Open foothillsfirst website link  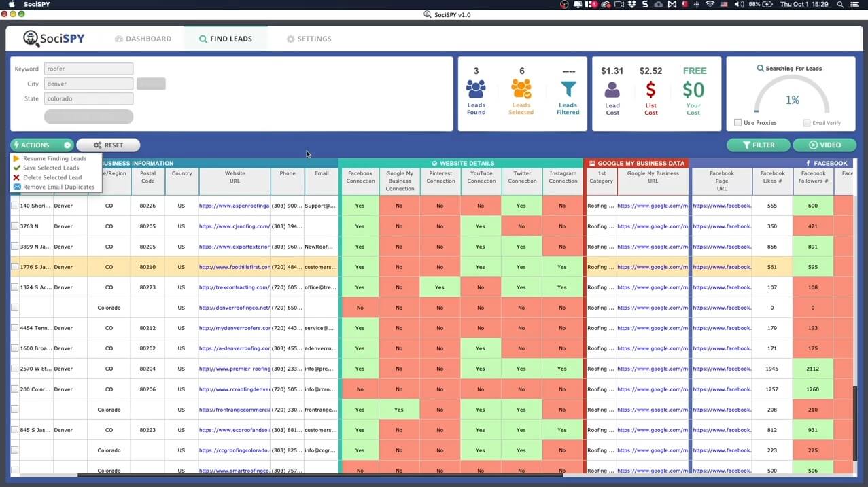(235, 267)
